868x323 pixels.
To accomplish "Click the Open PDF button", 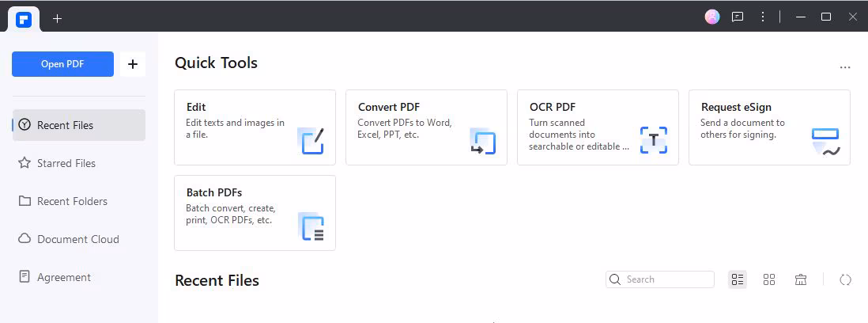I will point(62,64).
